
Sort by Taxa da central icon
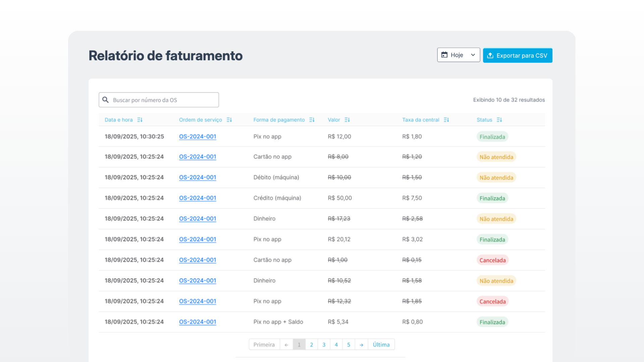point(446,120)
